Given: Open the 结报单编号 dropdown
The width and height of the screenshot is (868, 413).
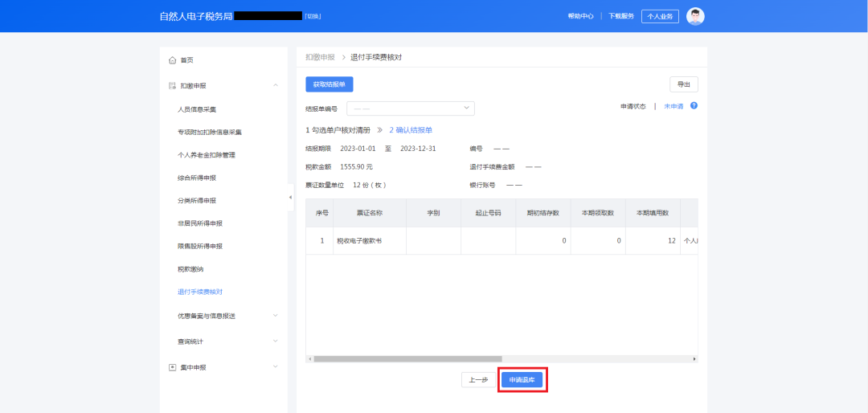Looking at the screenshot, I should pyautogui.click(x=410, y=108).
